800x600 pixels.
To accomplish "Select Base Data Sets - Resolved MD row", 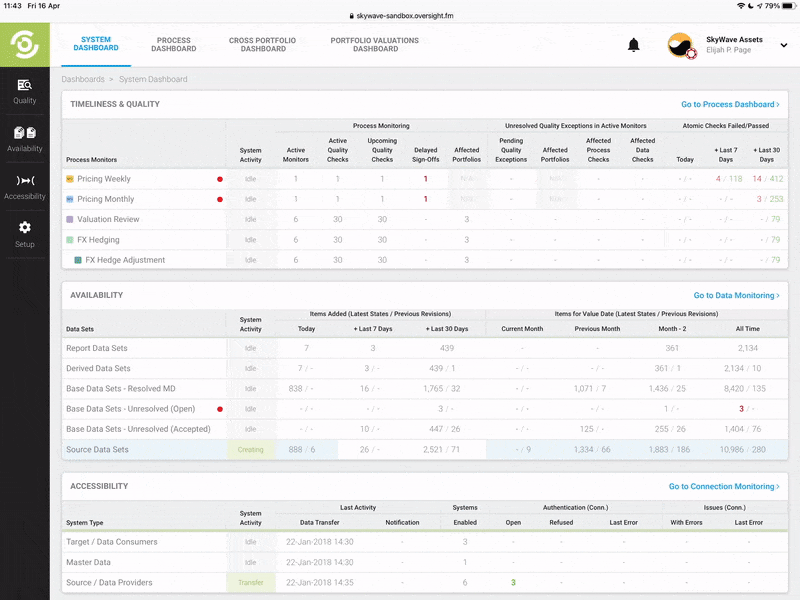I will click(x=424, y=389).
